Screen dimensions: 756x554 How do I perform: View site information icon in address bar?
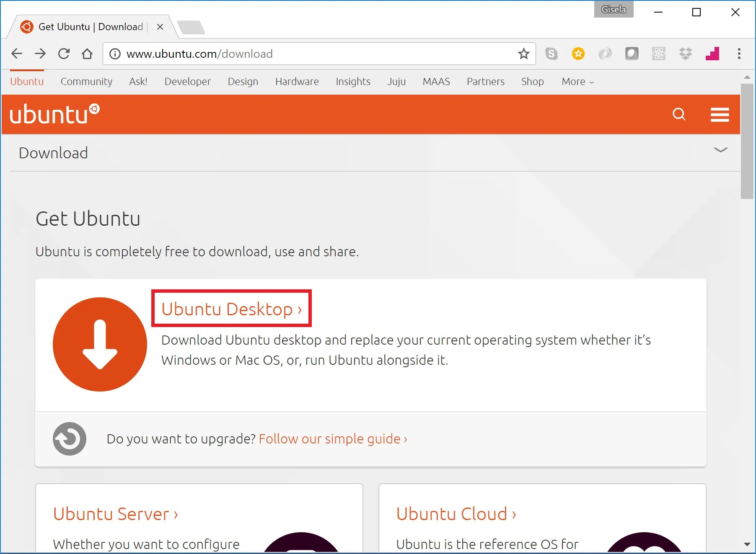pyautogui.click(x=115, y=54)
